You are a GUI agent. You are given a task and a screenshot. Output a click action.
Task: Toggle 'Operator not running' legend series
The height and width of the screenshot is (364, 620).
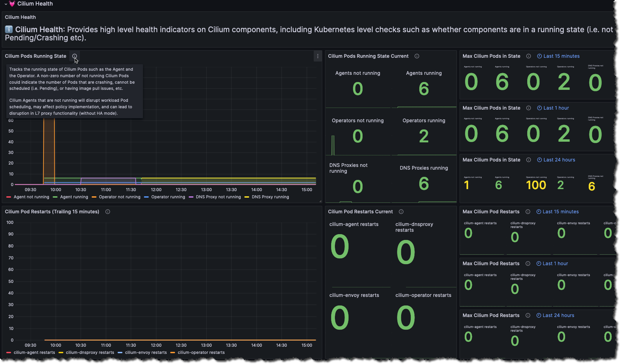coord(119,197)
